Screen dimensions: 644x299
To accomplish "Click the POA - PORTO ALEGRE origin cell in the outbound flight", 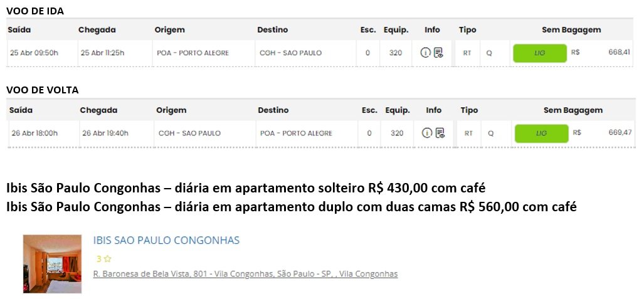I will tap(193, 53).
